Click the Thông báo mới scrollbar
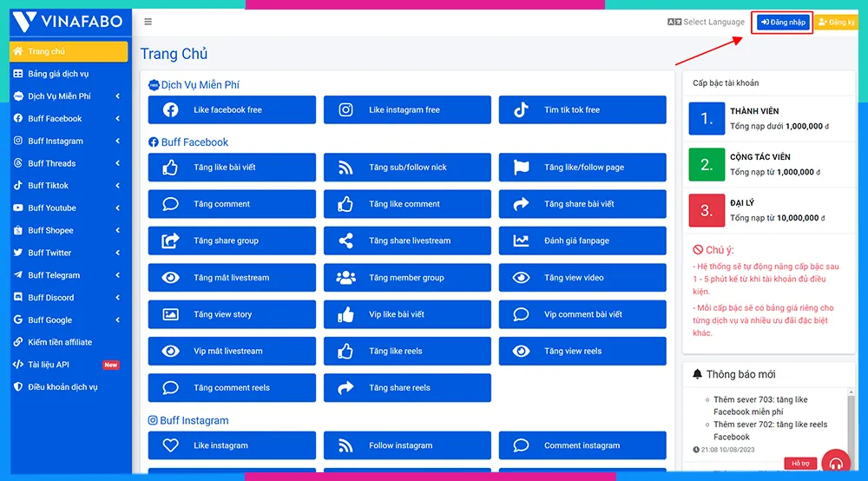The image size is (868, 481). click(x=851, y=429)
